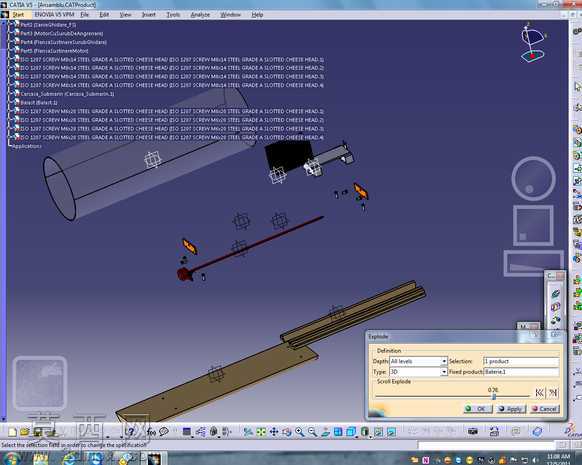Click the Selection field showing 1 product
Screen dimensions: 582x465
pos(521,361)
